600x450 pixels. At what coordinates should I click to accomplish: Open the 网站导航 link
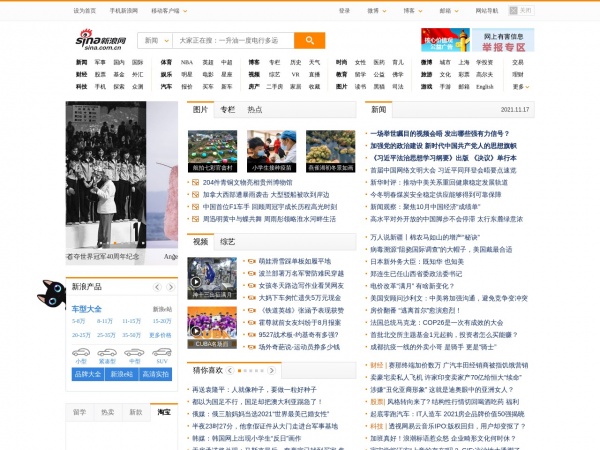[x=487, y=11]
